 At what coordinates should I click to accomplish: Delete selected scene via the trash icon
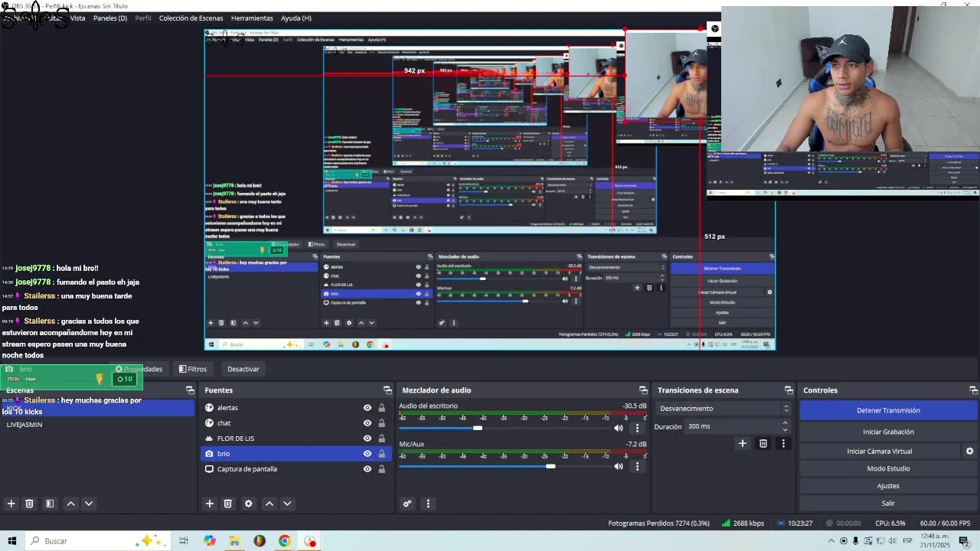tap(29, 504)
